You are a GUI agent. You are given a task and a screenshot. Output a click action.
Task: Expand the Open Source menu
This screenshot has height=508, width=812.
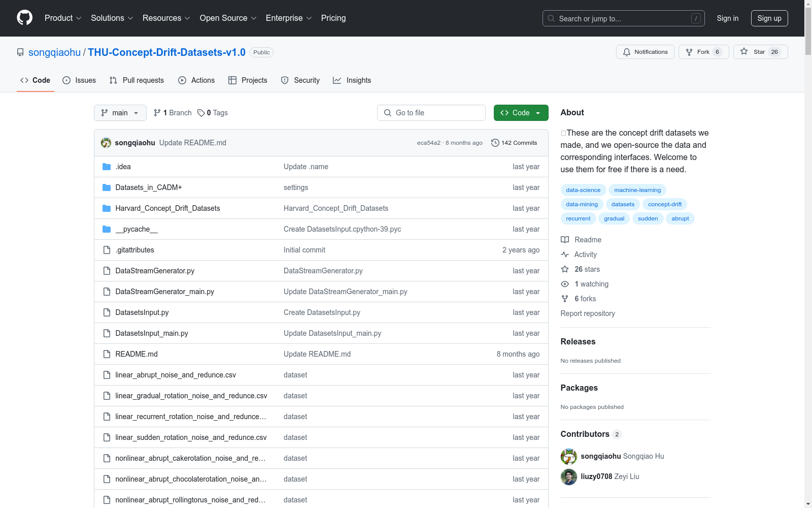(x=228, y=18)
